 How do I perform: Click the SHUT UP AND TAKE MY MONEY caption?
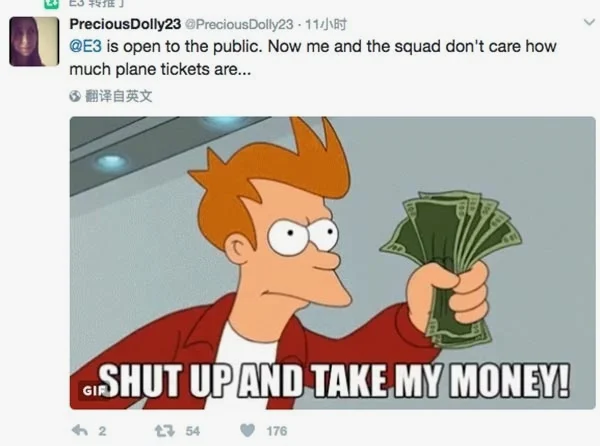334,380
